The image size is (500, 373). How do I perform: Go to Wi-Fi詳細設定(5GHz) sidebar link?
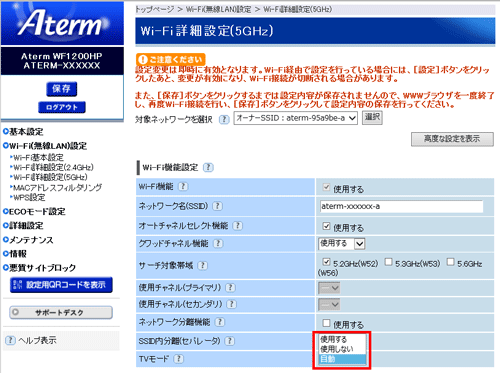pos(49,177)
